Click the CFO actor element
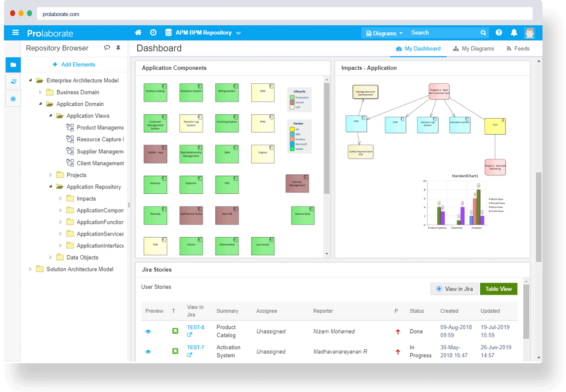The height and width of the screenshot is (392, 566). pyautogui.click(x=495, y=126)
